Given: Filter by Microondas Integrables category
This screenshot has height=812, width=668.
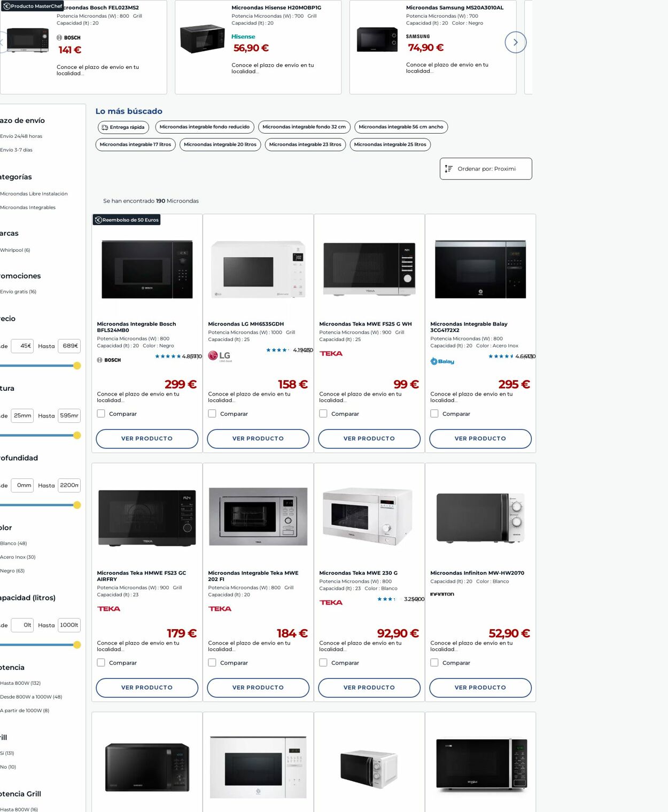Looking at the screenshot, I should click(28, 207).
